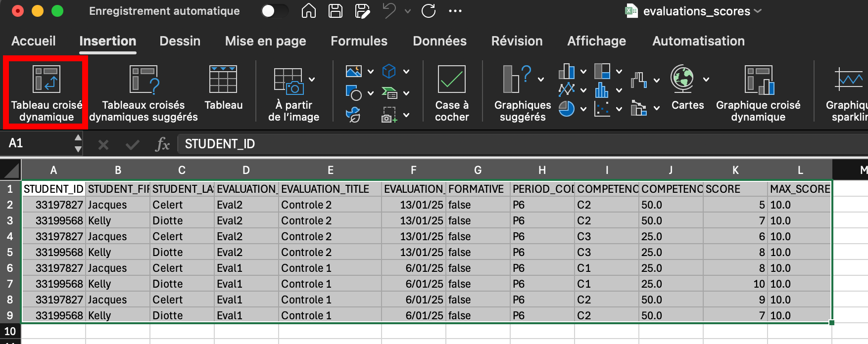Toggle the Enregistrement automatique switch

(x=275, y=11)
